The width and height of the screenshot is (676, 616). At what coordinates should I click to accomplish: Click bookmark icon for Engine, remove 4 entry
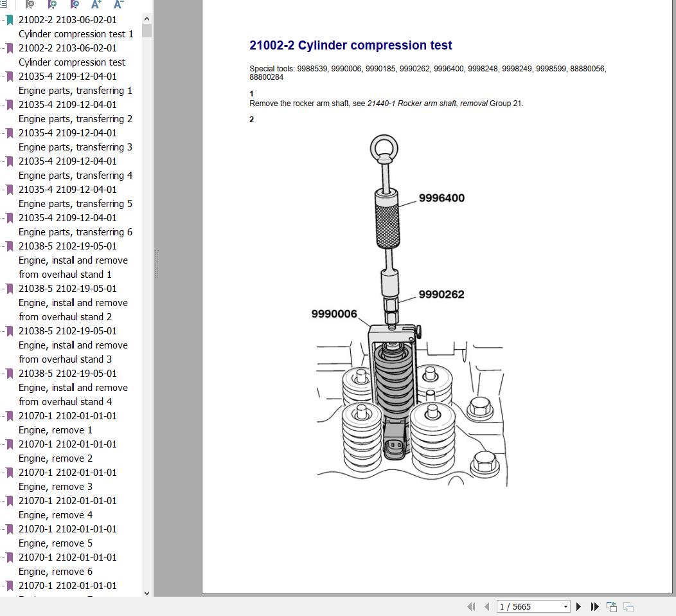point(10,502)
